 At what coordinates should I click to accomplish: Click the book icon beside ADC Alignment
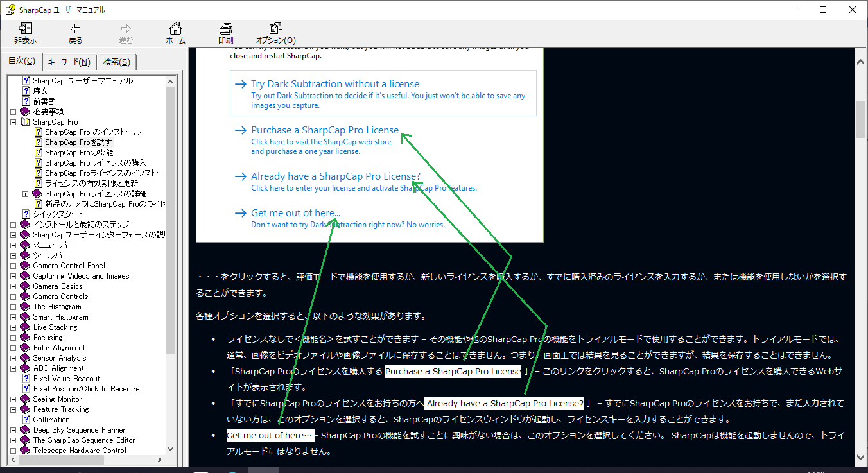click(26, 368)
